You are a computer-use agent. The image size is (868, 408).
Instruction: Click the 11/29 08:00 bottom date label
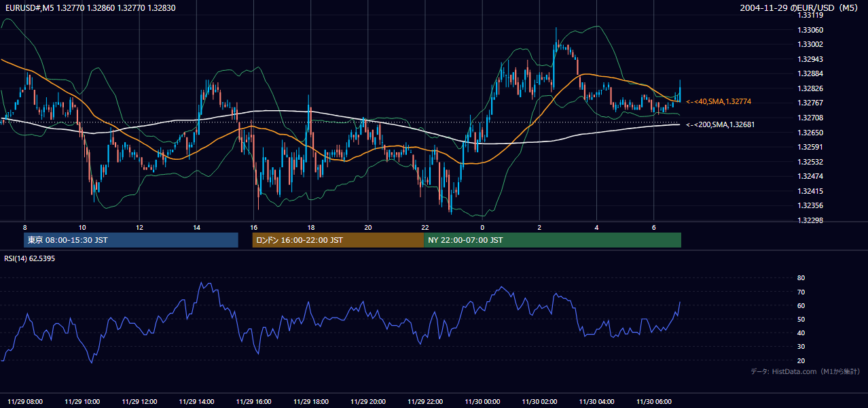click(25, 401)
